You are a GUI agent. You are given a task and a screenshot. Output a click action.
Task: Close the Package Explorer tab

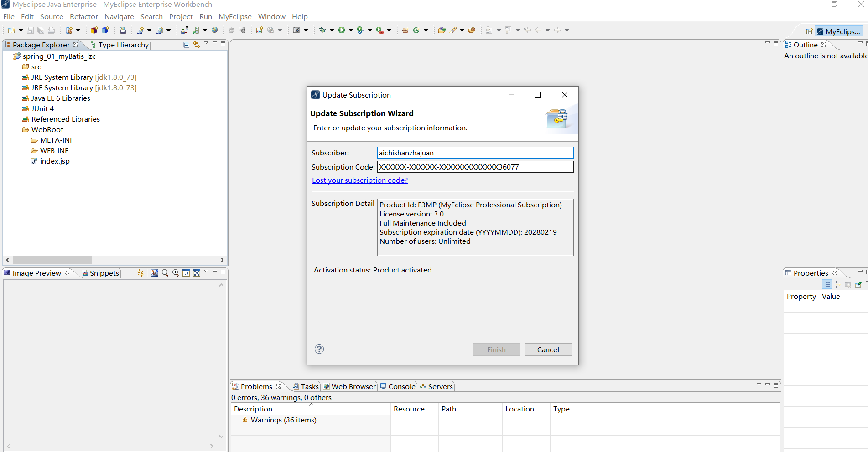pyautogui.click(x=76, y=44)
